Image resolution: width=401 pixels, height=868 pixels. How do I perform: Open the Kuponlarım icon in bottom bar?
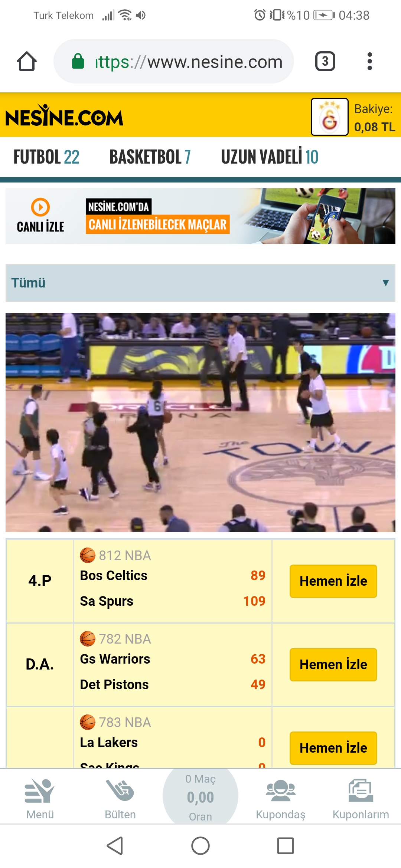(x=361, y=798)
